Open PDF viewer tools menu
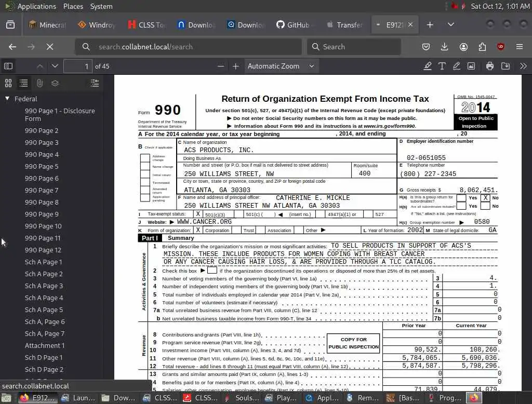Screen dimensions: 532x404 click(523, 66)
